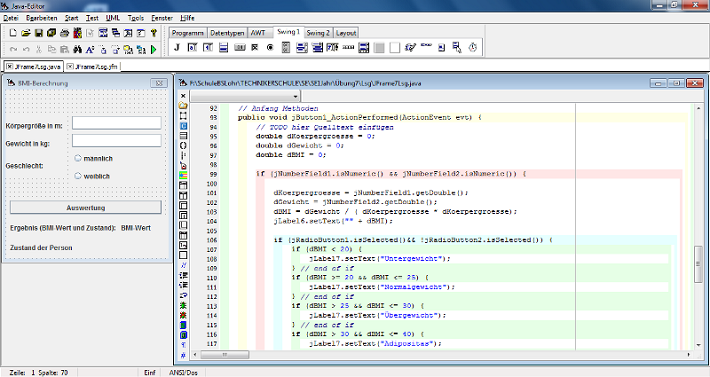
Task: Click the green bug icon in editor sidebar
Action: (x=183, y=305)
